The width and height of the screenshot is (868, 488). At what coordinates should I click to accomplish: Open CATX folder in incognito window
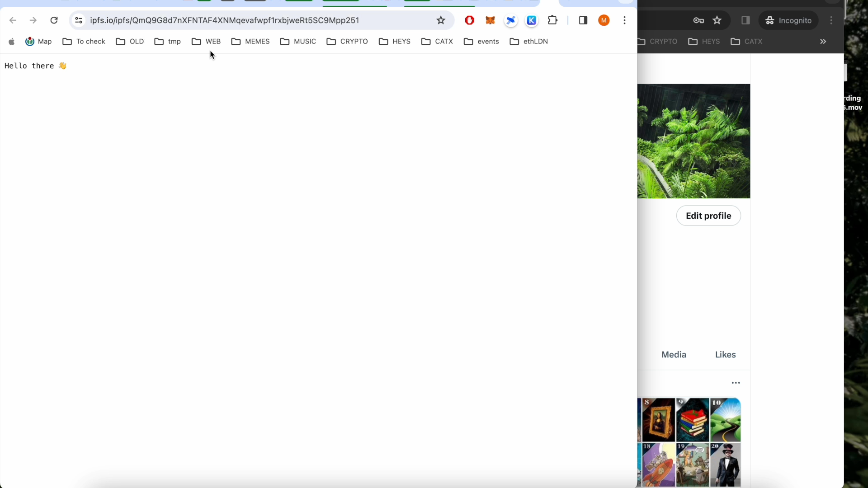click(x=746, y=42)
